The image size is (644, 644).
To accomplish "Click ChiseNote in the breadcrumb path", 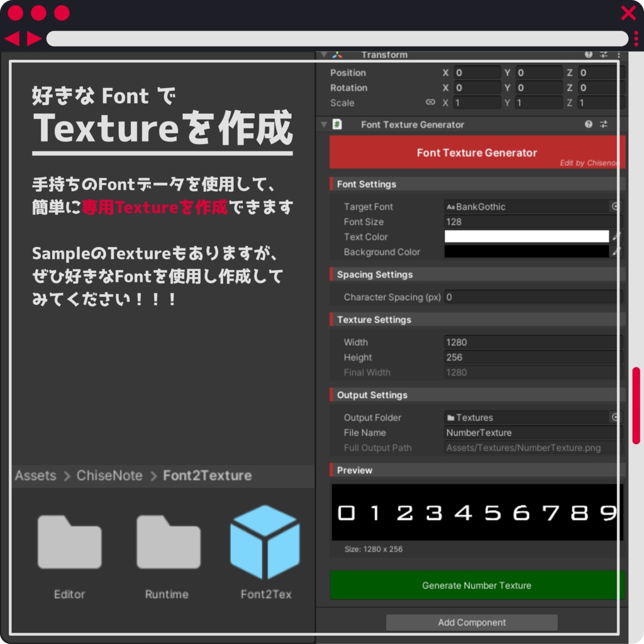I will (109, 475).
